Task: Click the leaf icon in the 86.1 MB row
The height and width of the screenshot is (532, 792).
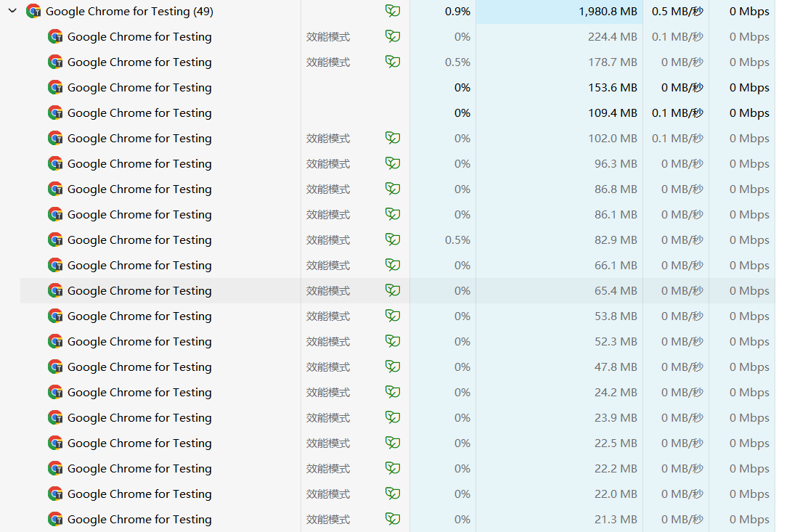Action: click(x=393, y=213)
